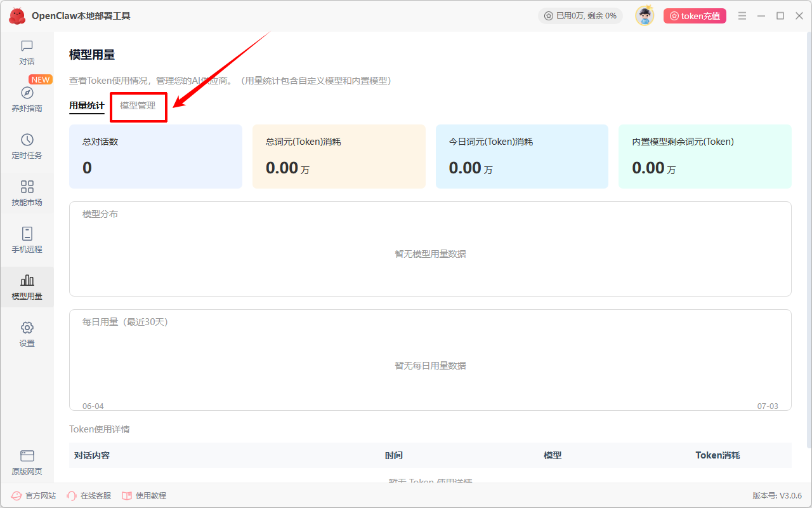812x508 pixels.
Task: Open the 技能市场 grid icon
Action: 27,187
